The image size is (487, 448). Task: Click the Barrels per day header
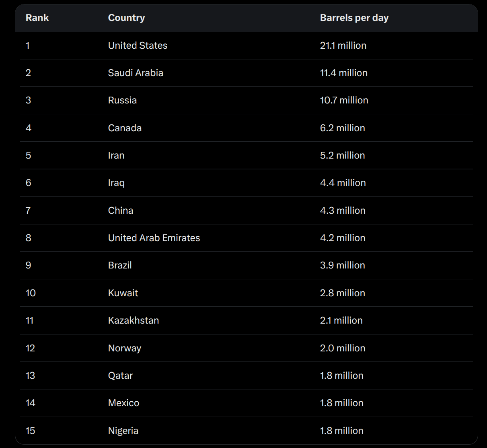(x=354, y=18)
